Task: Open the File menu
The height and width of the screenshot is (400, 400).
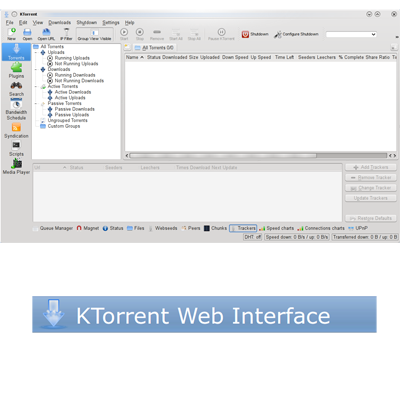Action: click(x=10, y=23)
